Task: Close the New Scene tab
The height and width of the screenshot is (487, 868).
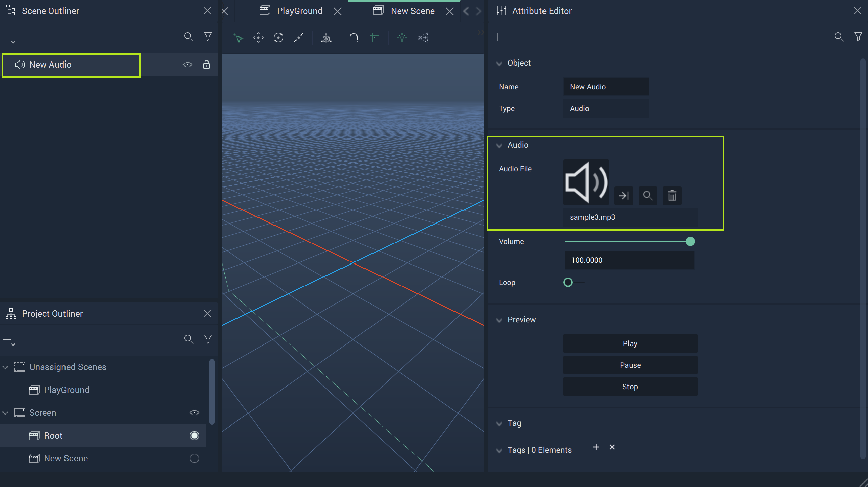Action: 449,11
